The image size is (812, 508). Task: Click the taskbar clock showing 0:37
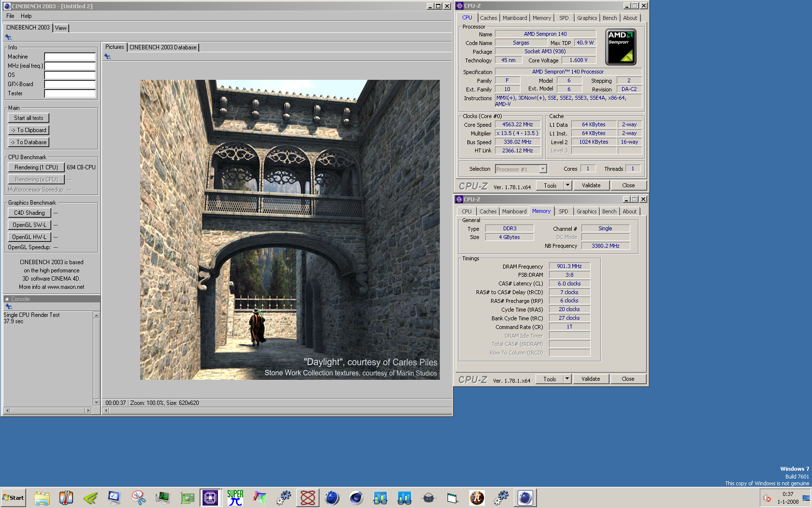tap(788, 494)
